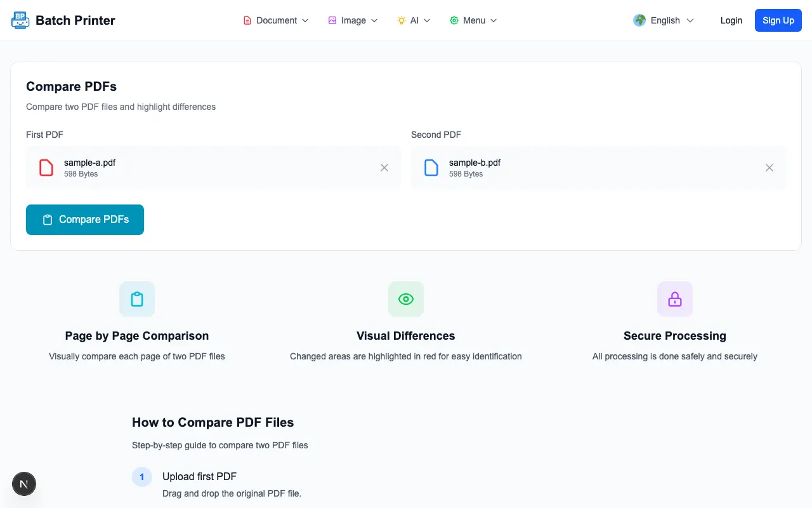
Task: Click the clipboard icon on Compare PDFs button
Action: click(x=48, y=220)
